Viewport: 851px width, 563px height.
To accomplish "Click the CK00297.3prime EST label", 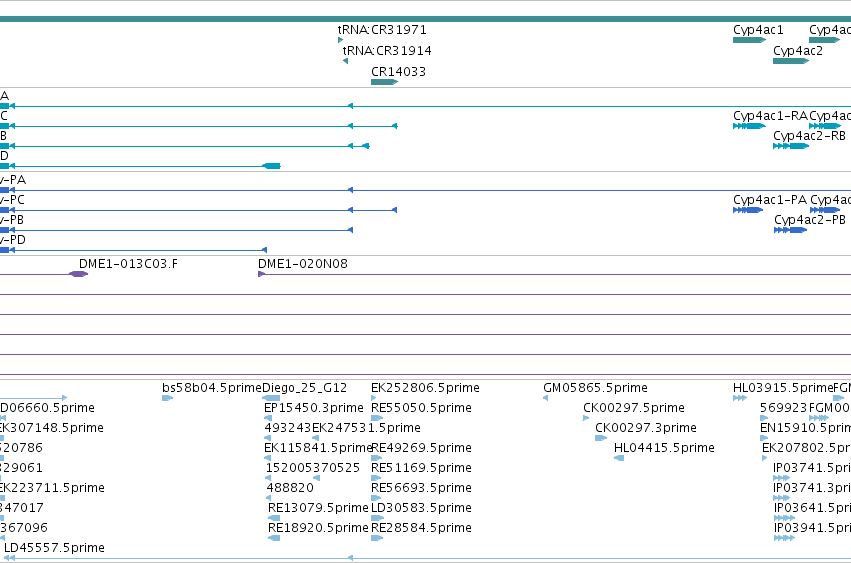I will [646, 428].
